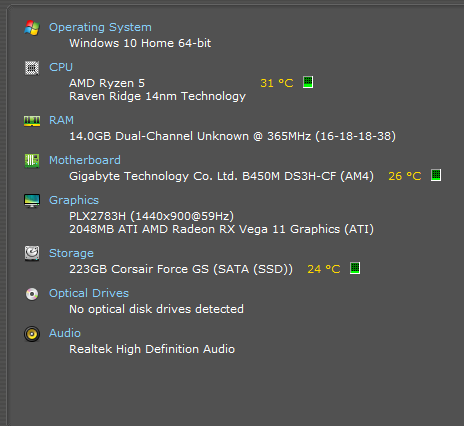
Task: Click the temperature indicator beside storage 24 °C
Action: click(x=355, y=268)
